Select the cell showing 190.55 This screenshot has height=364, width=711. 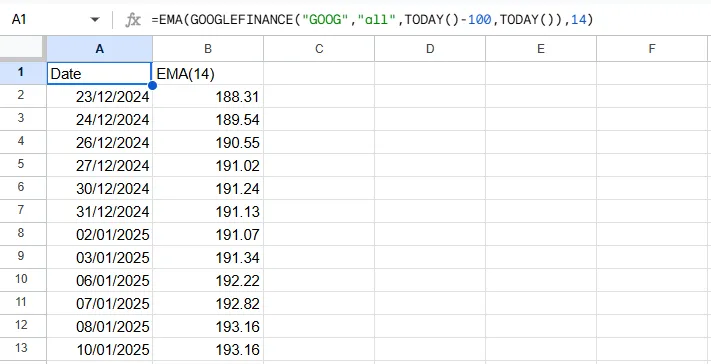click(208, 142)
